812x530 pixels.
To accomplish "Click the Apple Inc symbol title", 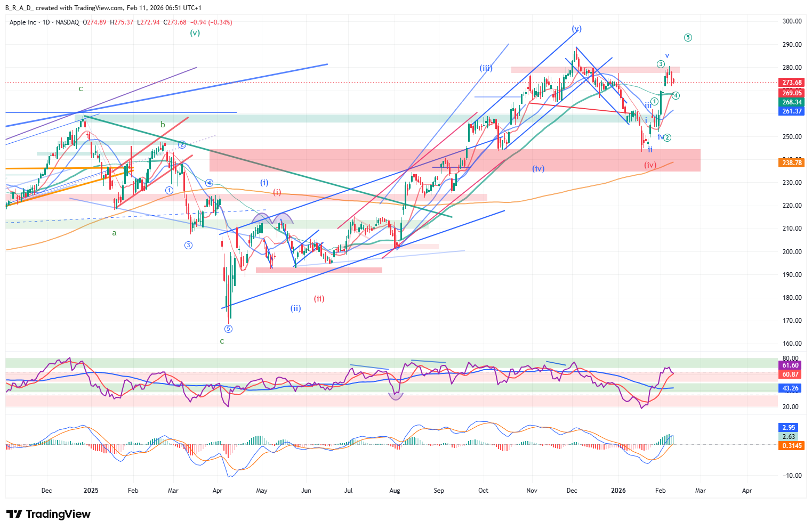I will tap(23, 22).
